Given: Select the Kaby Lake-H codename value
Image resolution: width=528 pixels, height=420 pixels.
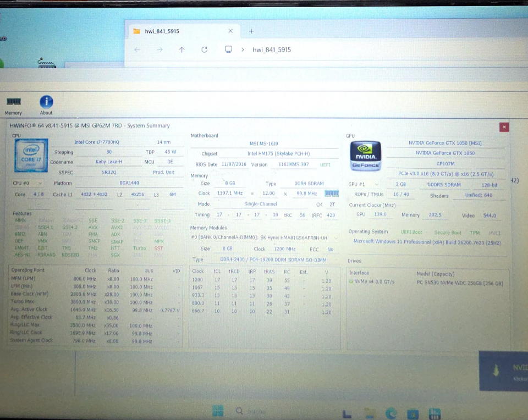Looking at the screenshot, I should pos(109,162).
